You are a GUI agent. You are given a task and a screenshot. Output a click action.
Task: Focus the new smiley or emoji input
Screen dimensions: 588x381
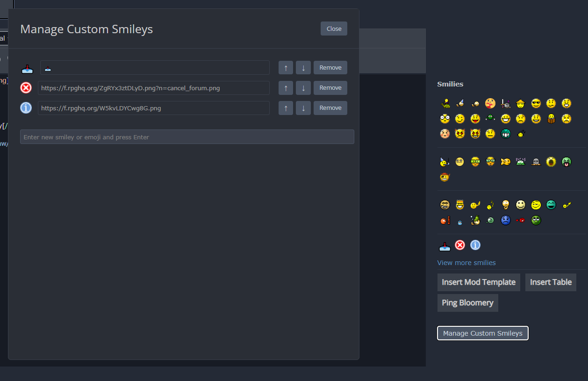187,137
